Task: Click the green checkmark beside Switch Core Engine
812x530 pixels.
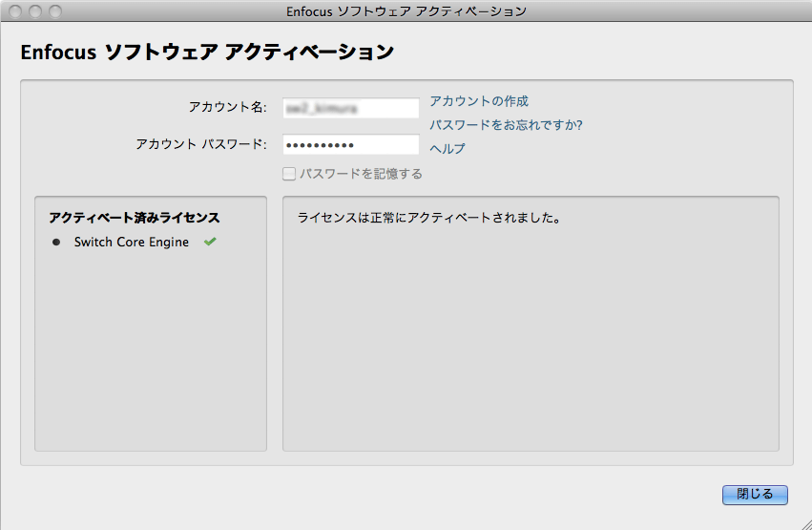Action: pos(210,242)
